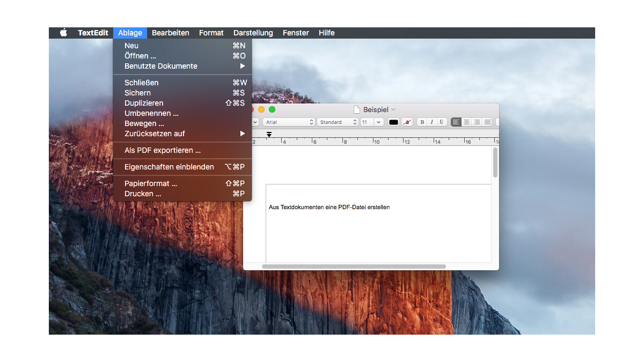Screen dimensions: 644x362
Task: Justify the text
Action: point(487,122)
